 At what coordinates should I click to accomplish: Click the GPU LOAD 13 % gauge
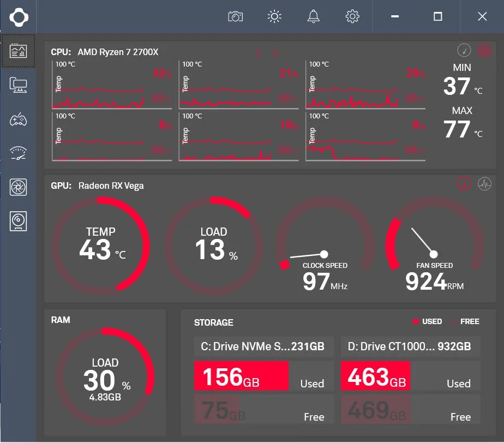[214, 246]
